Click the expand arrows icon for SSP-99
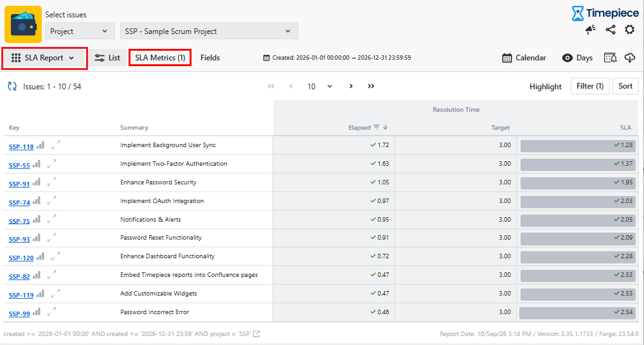The height and width of the screenshot is (345, 644). click(x=52, y=312)
